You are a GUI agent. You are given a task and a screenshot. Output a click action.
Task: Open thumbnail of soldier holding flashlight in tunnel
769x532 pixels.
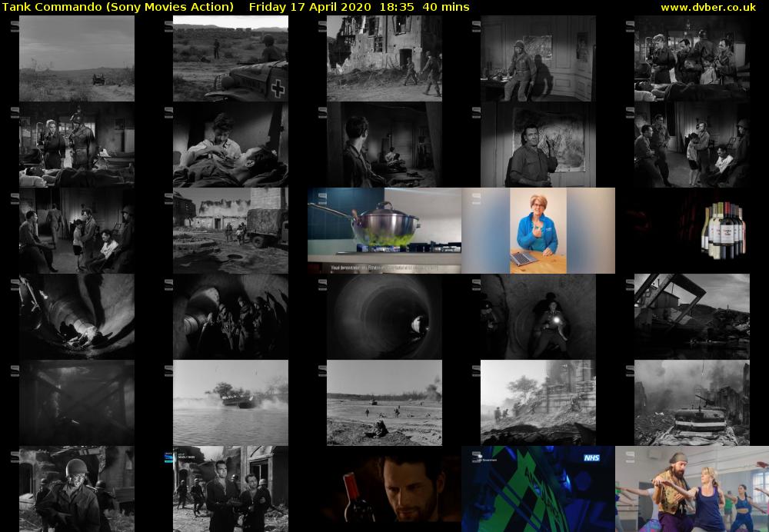pos(538,317)
